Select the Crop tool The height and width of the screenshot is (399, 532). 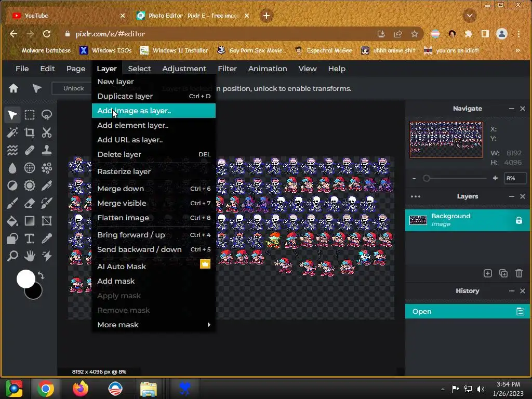tap(30, 132)
